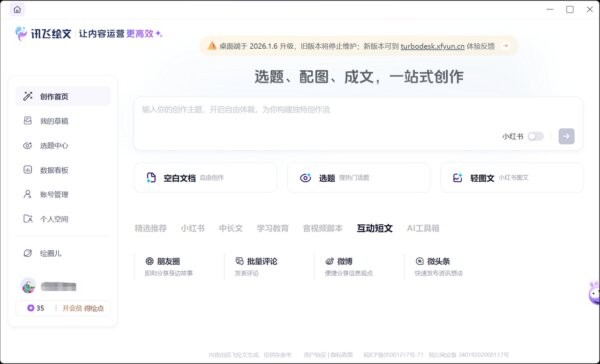Open 账号管理 person icon
The image size is (600, 364).
point(28,194)
